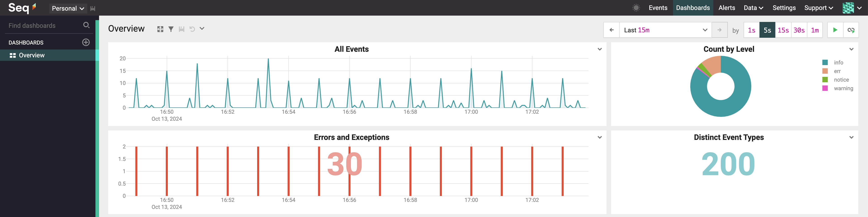
Task: Select the 1s grouping interval
Action: (x=751, y=30)
